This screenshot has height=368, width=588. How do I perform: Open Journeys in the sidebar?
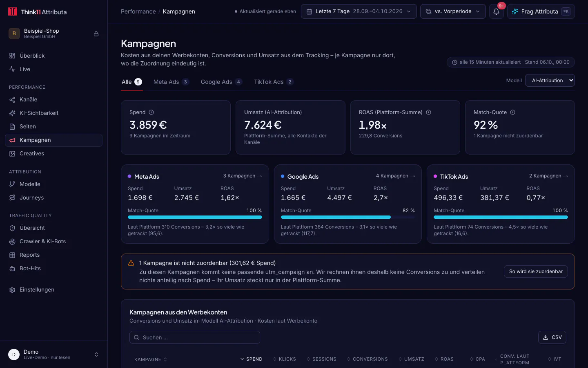(53, 197)
